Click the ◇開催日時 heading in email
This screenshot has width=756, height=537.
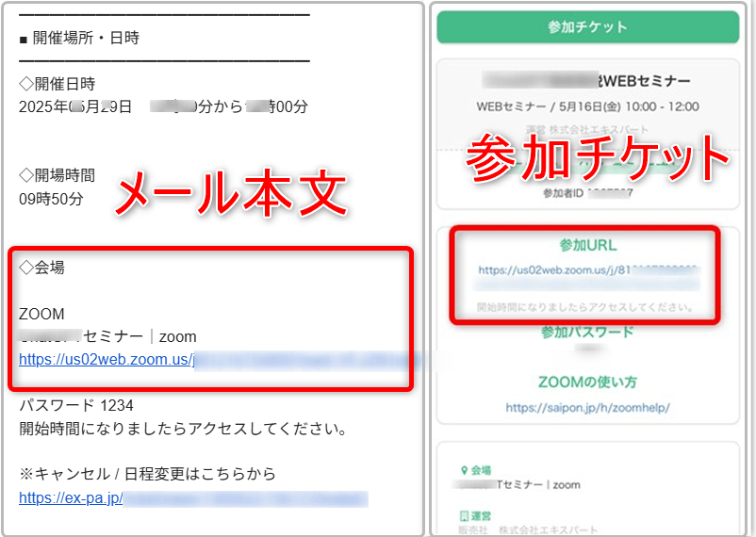[x=57, y=84]
